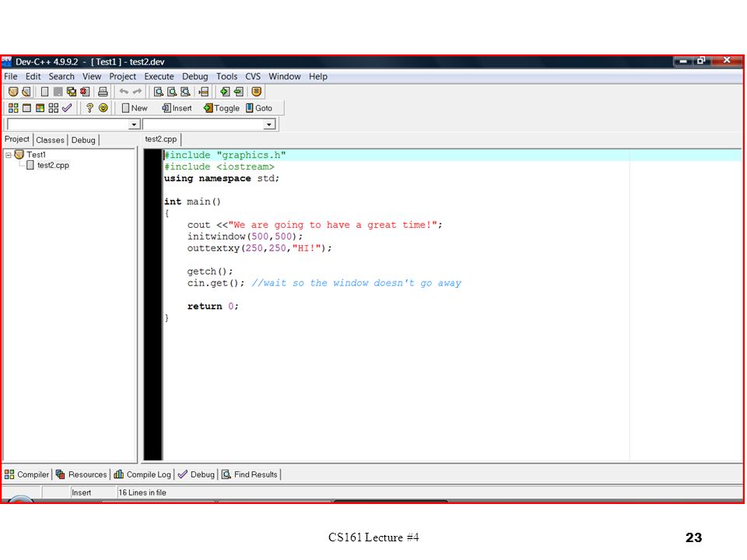This screenshot has height=560, width=747.
Task: Open the Execute menu
Action: tap(159, 76)
